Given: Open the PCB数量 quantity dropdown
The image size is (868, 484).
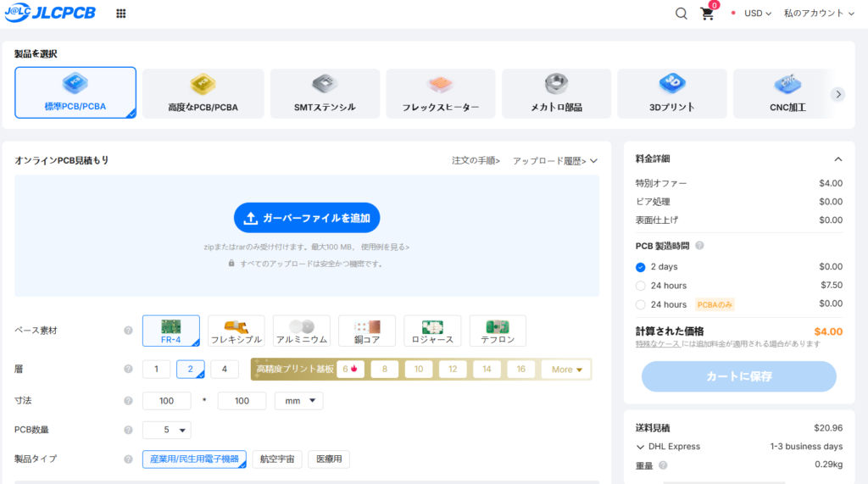Looking at the screenshot, I should (x=166, y=430).
